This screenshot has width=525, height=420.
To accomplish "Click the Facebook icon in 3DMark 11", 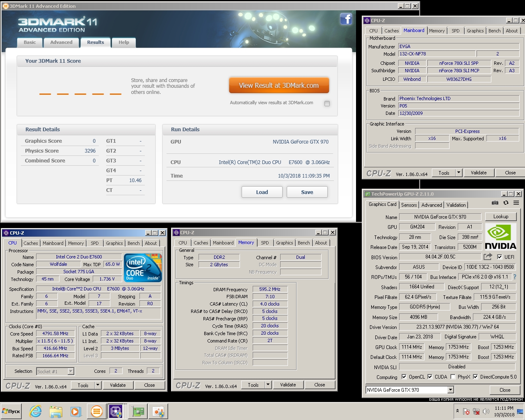I will pyautogui.click(x=346, y=19).
